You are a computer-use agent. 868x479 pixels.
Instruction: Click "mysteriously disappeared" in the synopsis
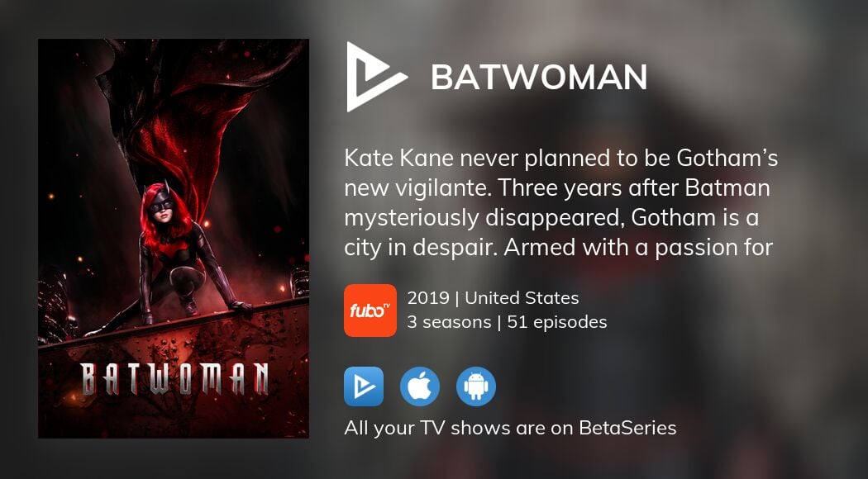[x=484, y=219]
